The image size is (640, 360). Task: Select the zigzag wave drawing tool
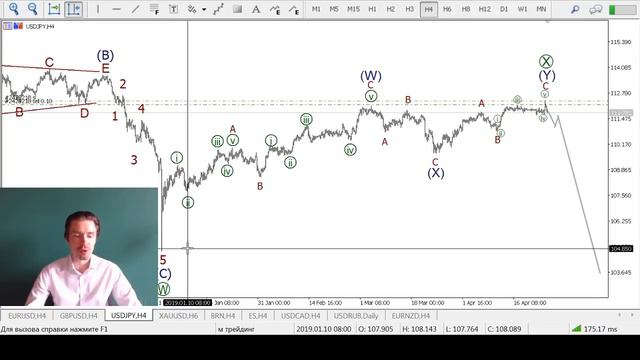pos(218,9)
